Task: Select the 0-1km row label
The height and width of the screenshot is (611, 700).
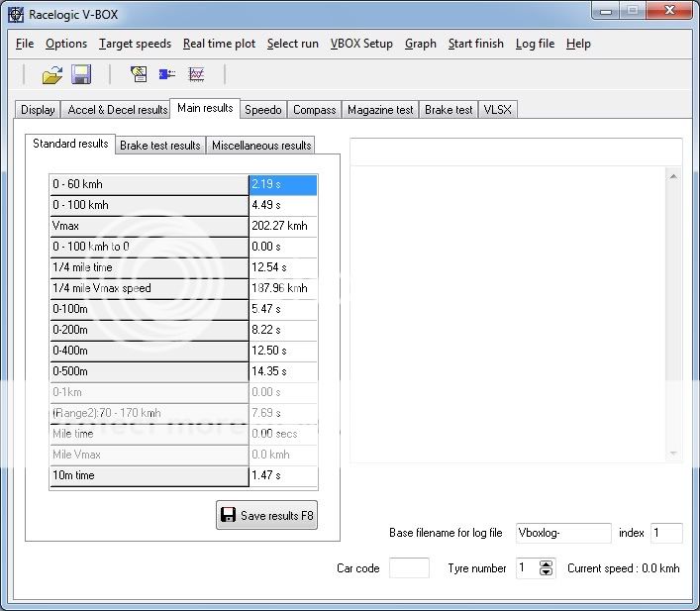Action: click(149, 392)
